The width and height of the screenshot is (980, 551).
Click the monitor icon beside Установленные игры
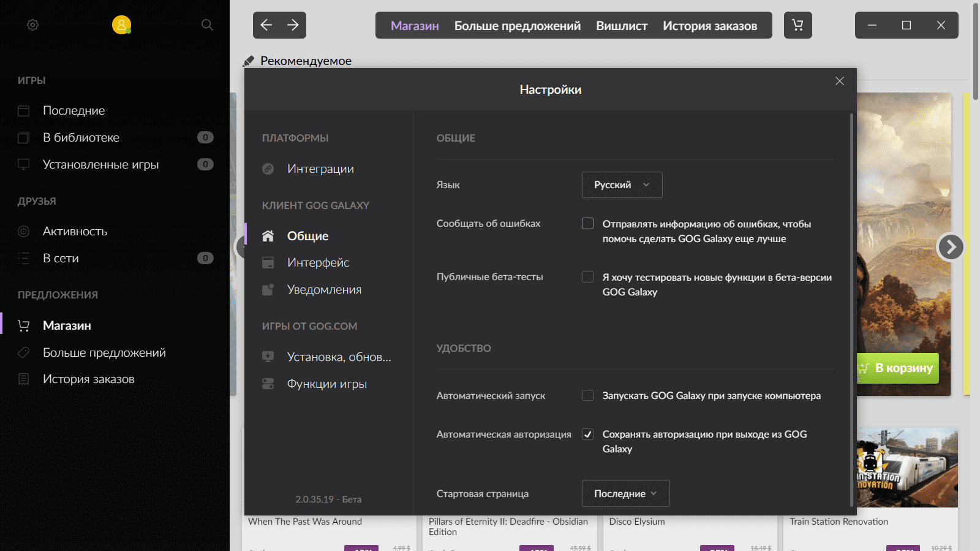pyautogui.click(x=24, y=165)
